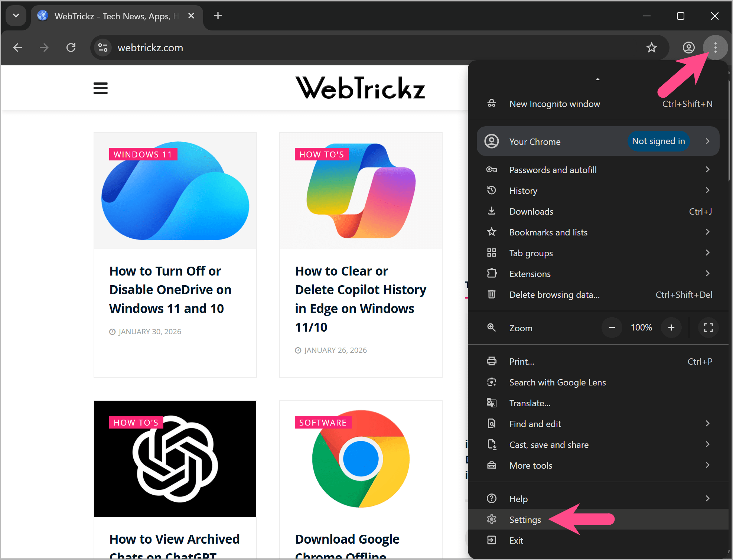
Task: Open More tools submenu
Action: (x=598, y=465)
